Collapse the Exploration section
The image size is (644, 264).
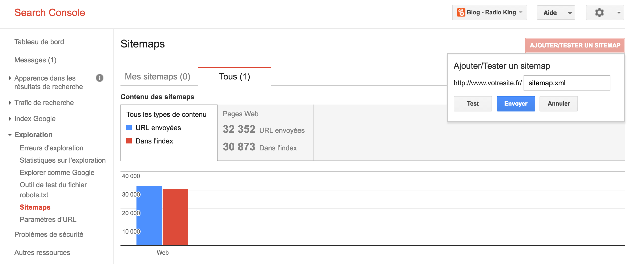point(33,135)
